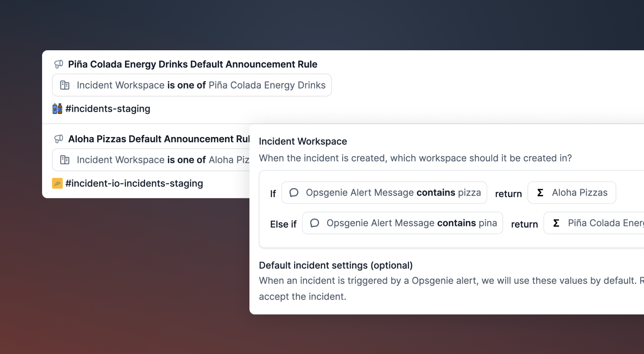The height and width of the screenshot is (354, 644).
Task: Open the #incident-io-incidents-staging channel
Action: [x=134, y=183]
